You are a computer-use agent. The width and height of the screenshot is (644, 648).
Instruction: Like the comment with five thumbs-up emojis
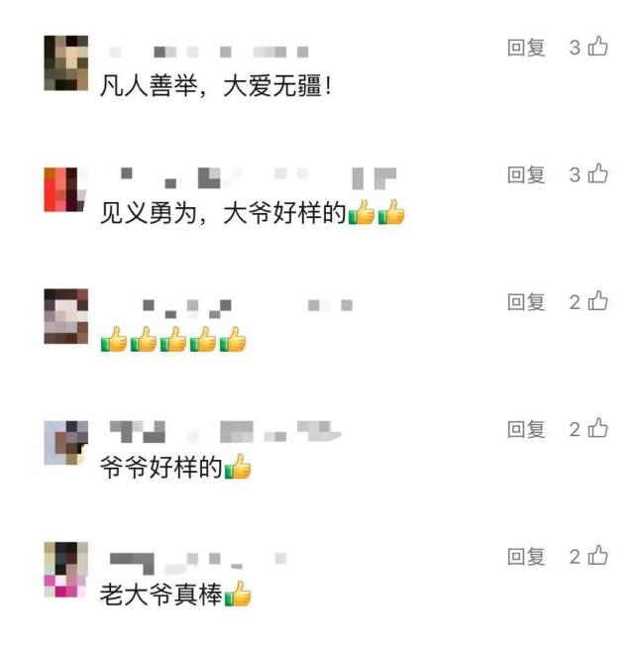click(597, 301)
